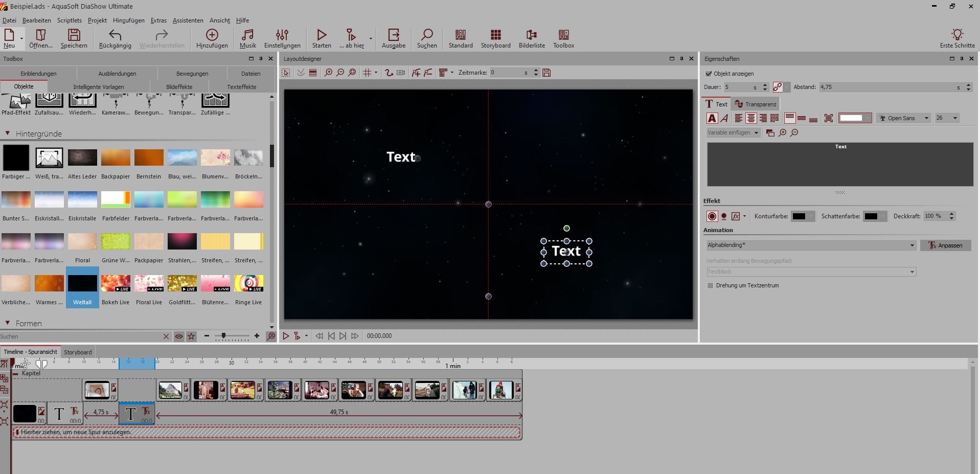980x474 pixels.
Task: Open the Alphablending animation dropdown
Action: tap(811, 245)
